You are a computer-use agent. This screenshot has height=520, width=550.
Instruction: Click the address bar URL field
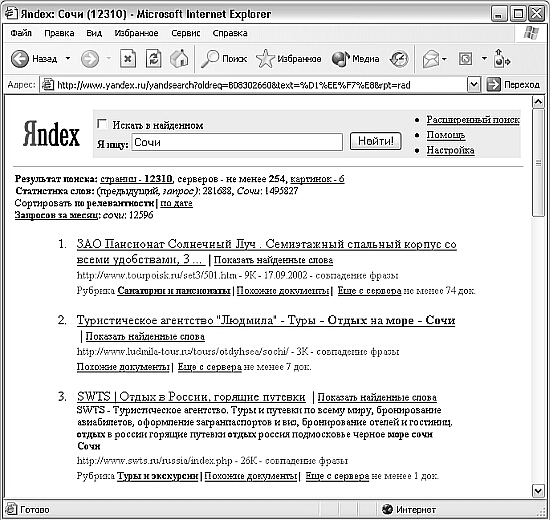click(x=260, y=85)
